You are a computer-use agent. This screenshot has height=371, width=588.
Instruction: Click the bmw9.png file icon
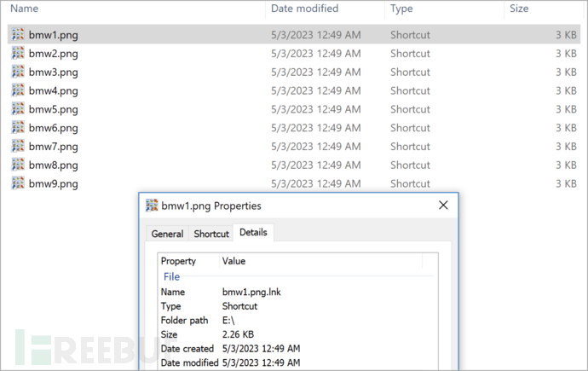(18, 183)
